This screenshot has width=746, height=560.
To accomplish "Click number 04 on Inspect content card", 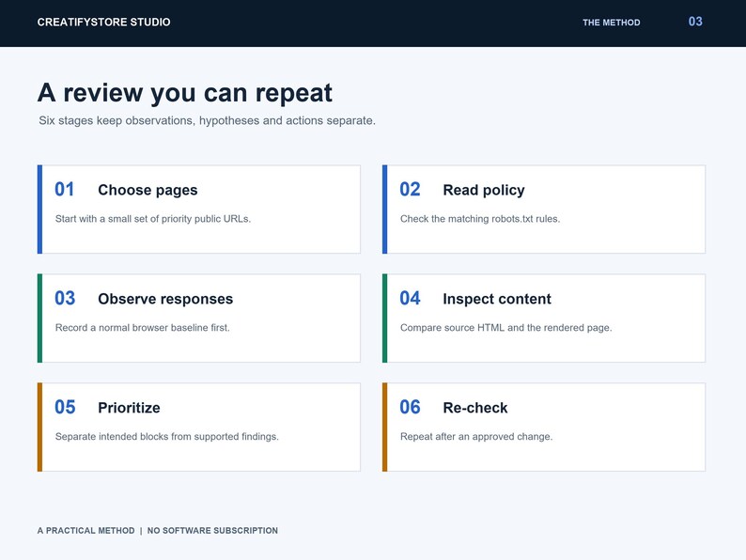I will coord(410,298).
